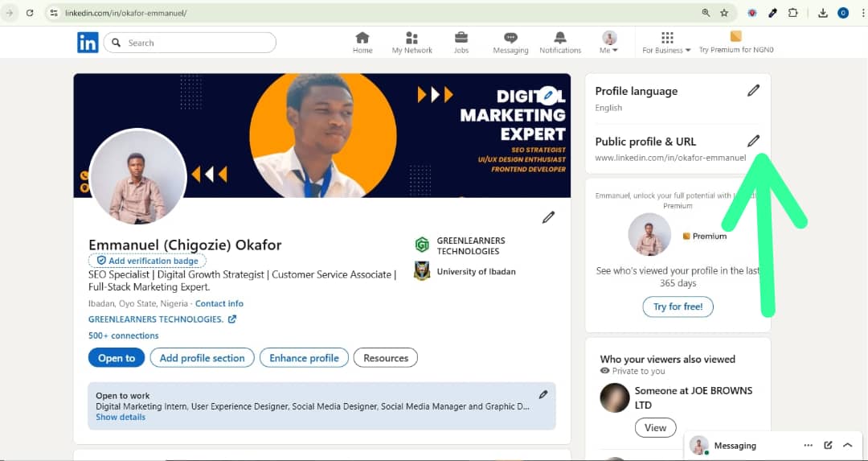
Task: Click the www.linkedin.com/in/okafor-emmanuel text
Action: click(x=670, y=158)
